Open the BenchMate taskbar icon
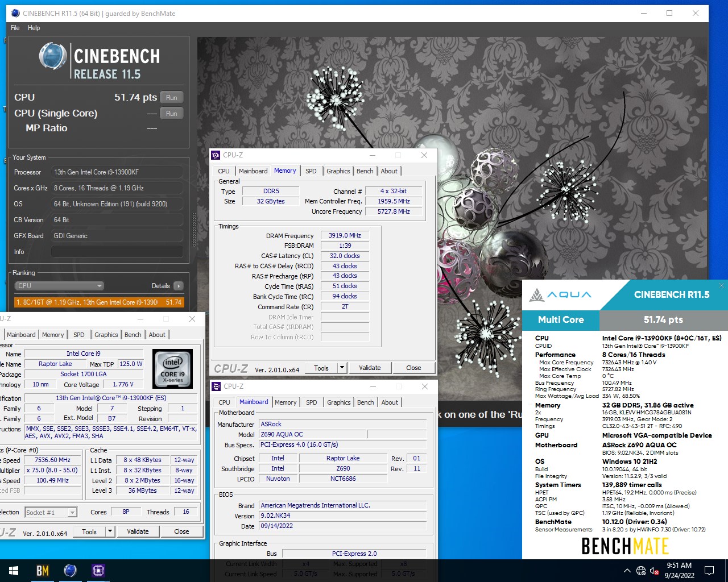The height and width of the screenshot is (582, 728). (x=43, y=571)
